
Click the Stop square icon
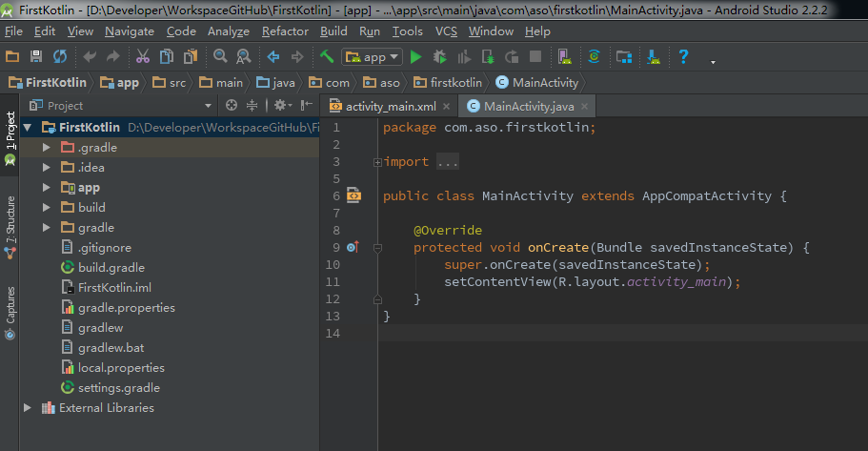pos(535,56)
